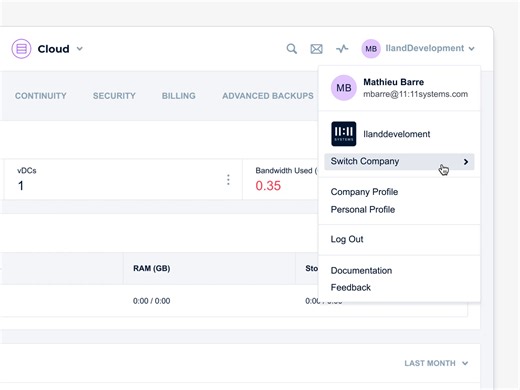Screen dimensions: 520x390
Task: Open the messages envelope icon
Action: tap(316, 49)
